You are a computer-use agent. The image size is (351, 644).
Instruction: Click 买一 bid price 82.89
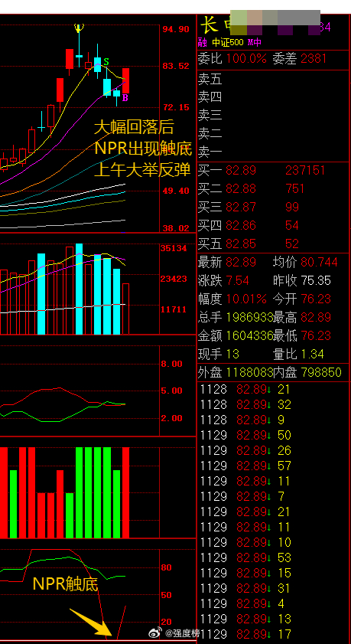pyautogui.click(x=241, y=171)
